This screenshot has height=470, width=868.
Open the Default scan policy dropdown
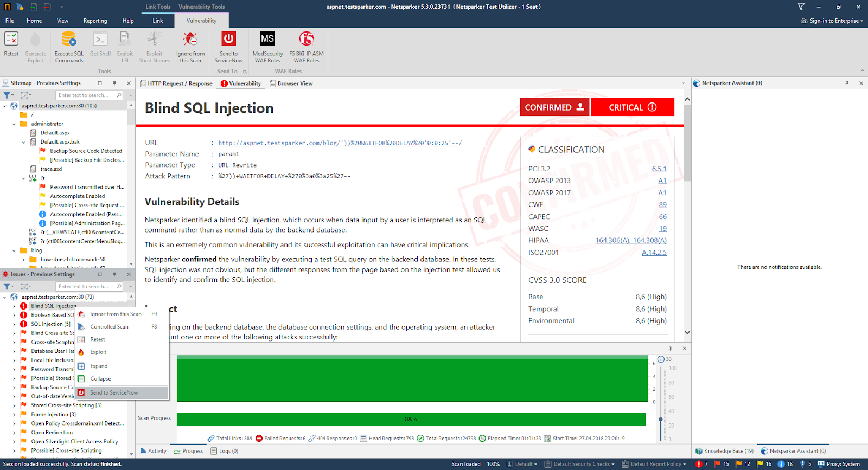[x=522, y=464]
